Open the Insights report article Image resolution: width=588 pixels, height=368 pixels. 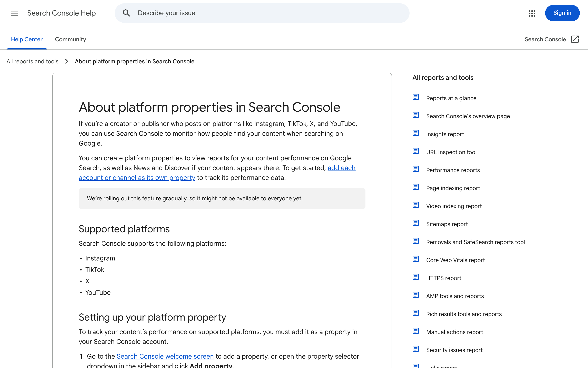click(x=445, y=134)
